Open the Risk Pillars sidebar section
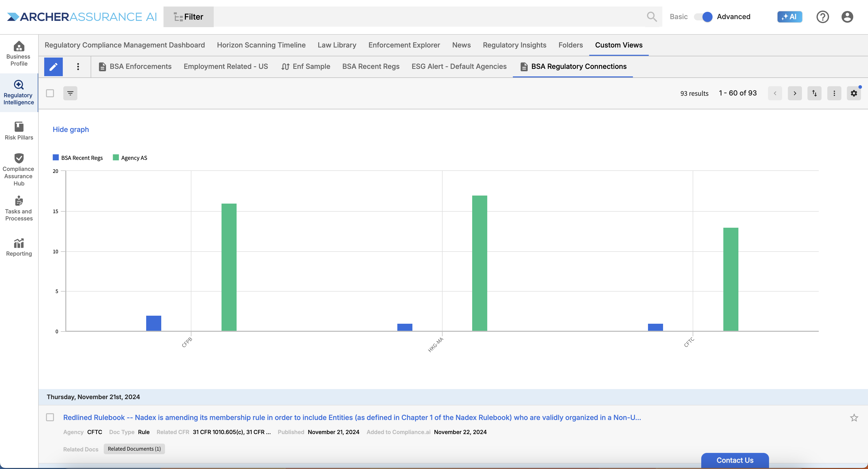Screen dimensions: 868x469 coord(19,131)
